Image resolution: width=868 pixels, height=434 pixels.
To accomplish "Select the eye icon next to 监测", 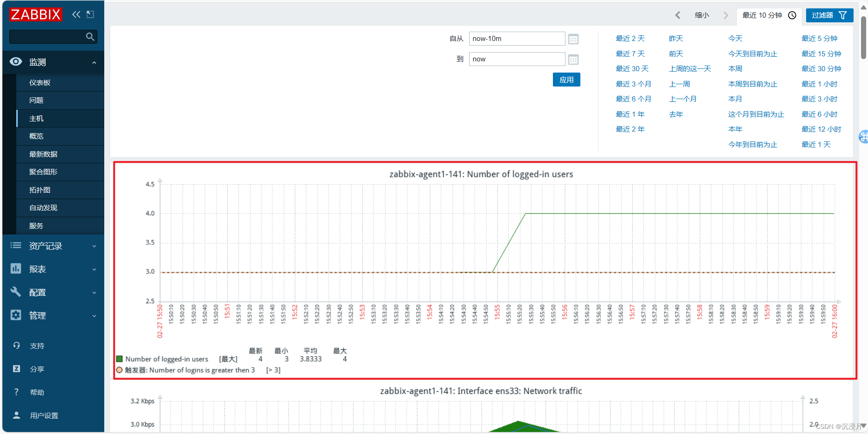I will (x=15, y=61).
